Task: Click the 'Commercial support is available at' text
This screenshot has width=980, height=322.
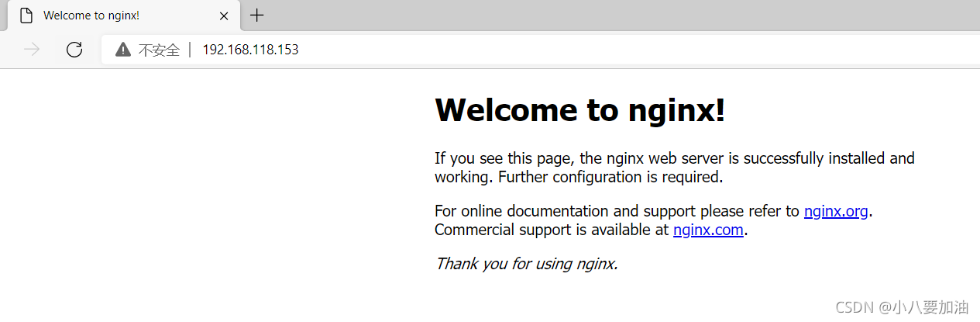Action: pos(552,230)
